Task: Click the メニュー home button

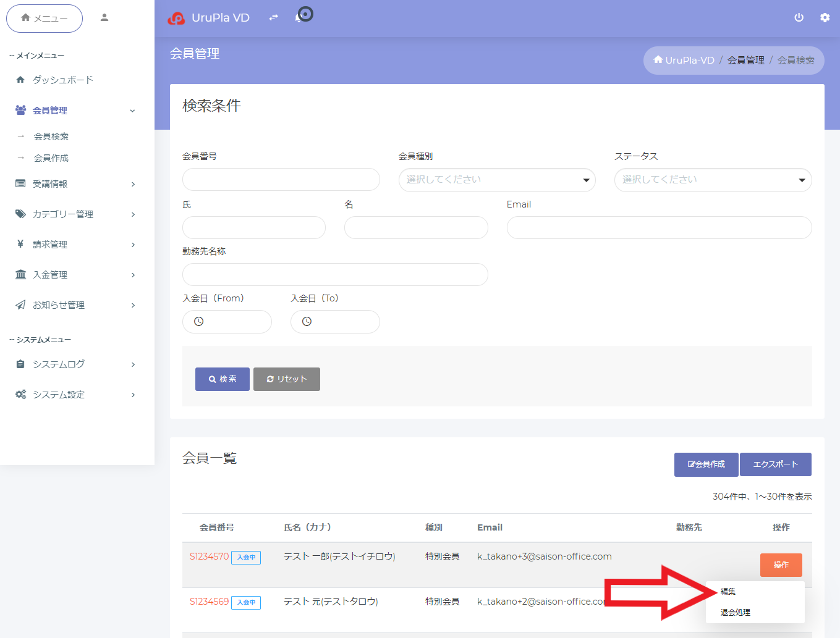Action: (45, 19)
